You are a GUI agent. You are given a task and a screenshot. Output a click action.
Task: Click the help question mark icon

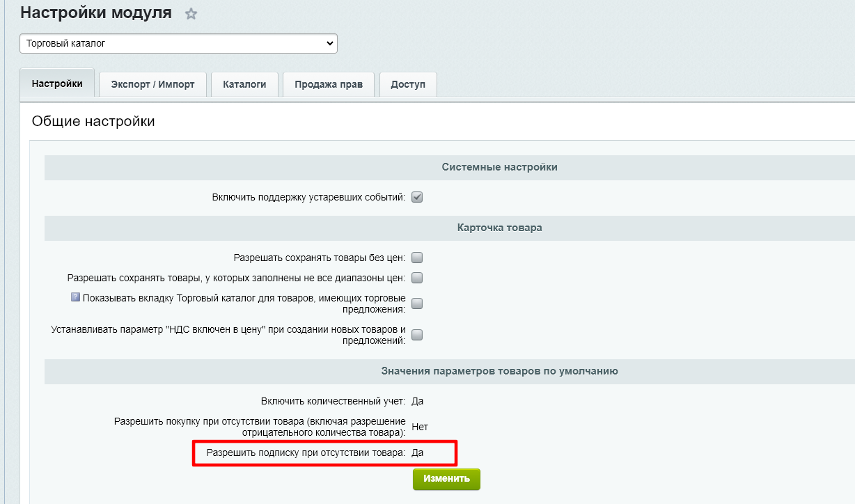pyautogui.click(x=76, y=297)
